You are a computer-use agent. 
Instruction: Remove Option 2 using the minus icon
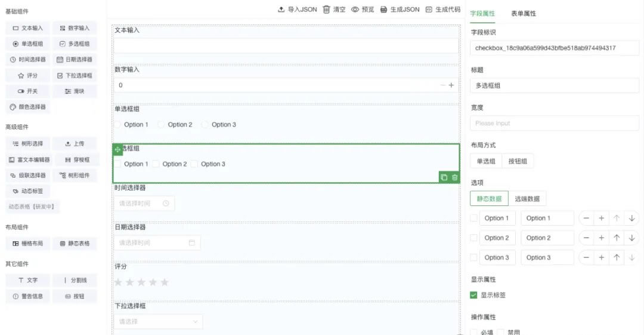pos(586,238)
